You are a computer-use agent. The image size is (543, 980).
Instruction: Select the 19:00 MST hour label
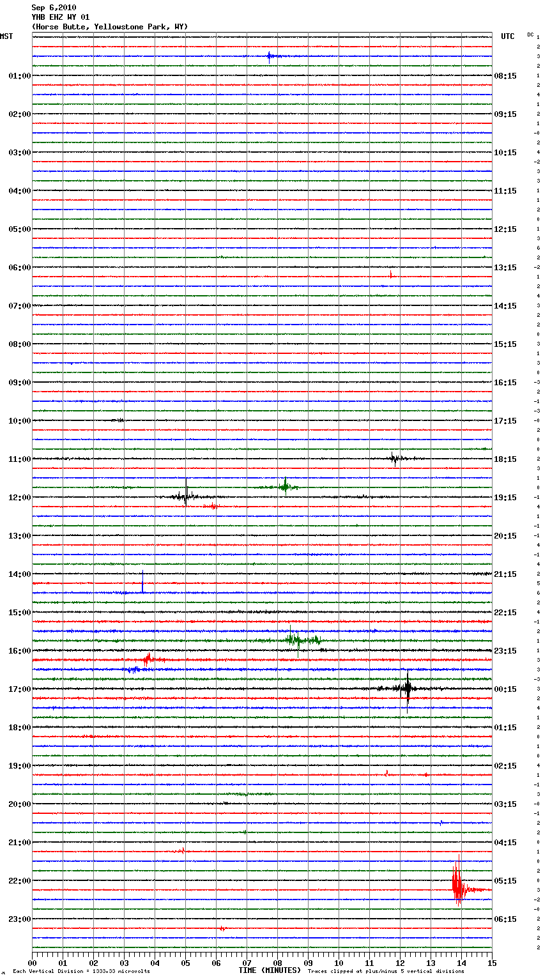click(x=20, y=766)
